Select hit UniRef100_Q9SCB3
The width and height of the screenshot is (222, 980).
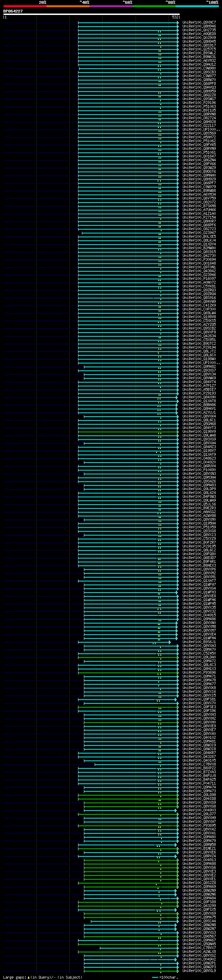[199, 72]
